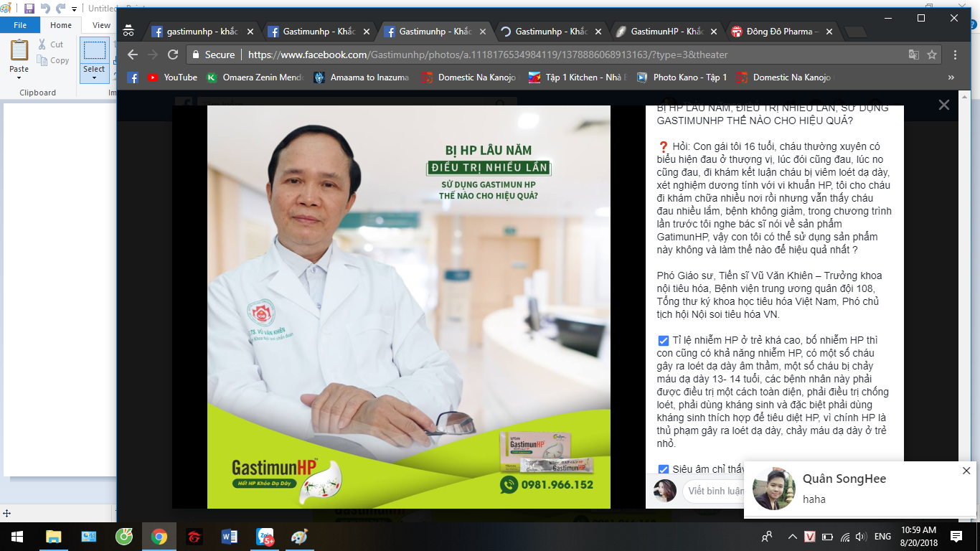Viewport: 980px width, 551px height.
Task: Show hidden system tray icons
Action: tap(793, 536)
